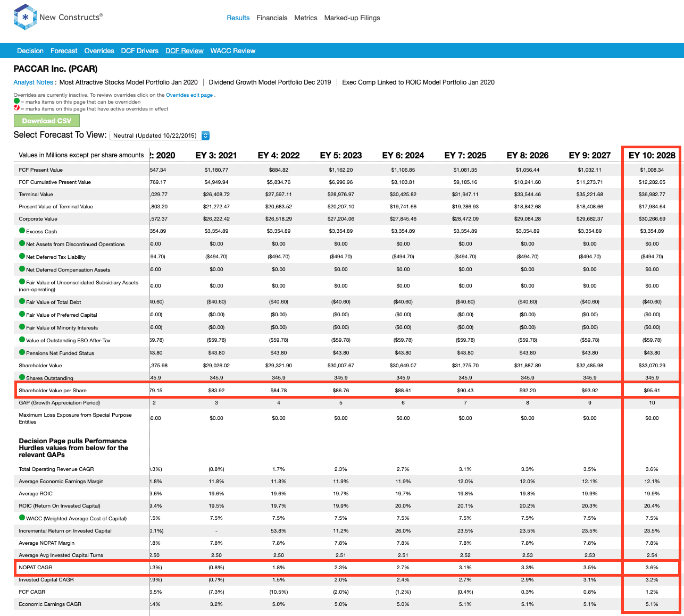Click the Shareholder Value per Share row label
Viewport: 684px width, 616px height.
[x=53, y=390]
